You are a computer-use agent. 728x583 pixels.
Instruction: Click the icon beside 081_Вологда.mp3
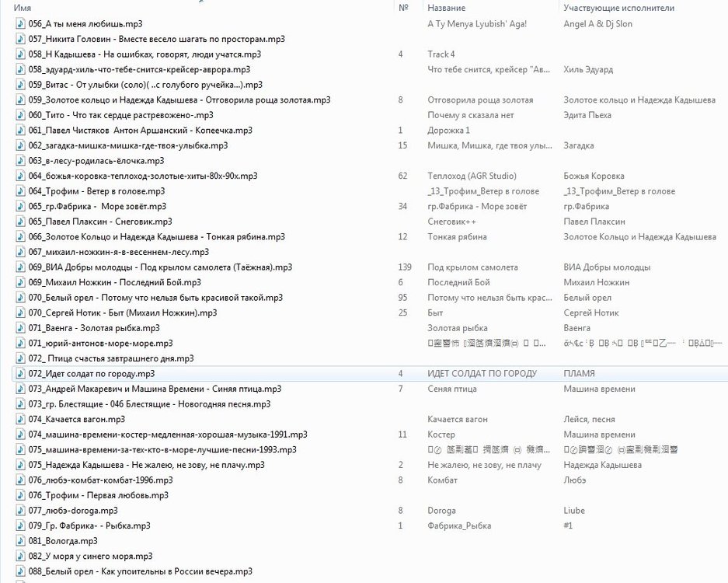[x=20, y=541]
